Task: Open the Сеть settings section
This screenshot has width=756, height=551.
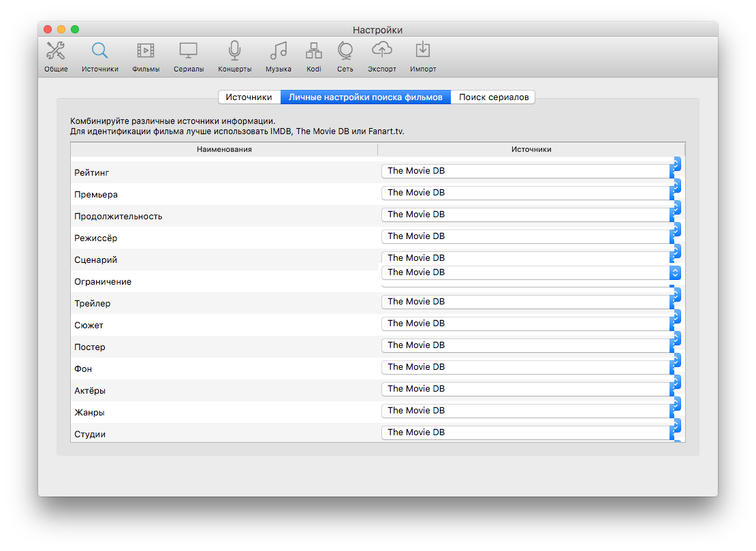Action: 345,57
